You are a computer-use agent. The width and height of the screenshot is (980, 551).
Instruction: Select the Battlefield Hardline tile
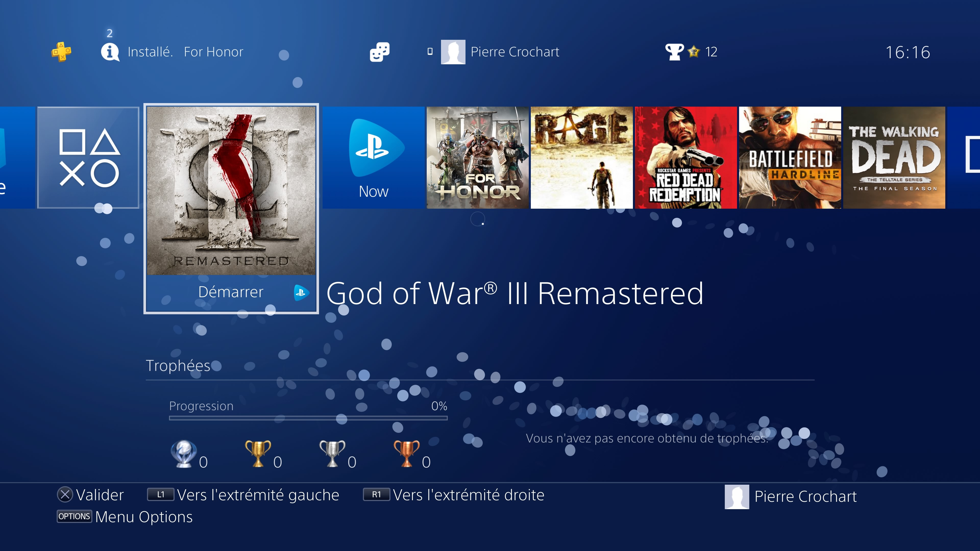(x=790, y=157)
